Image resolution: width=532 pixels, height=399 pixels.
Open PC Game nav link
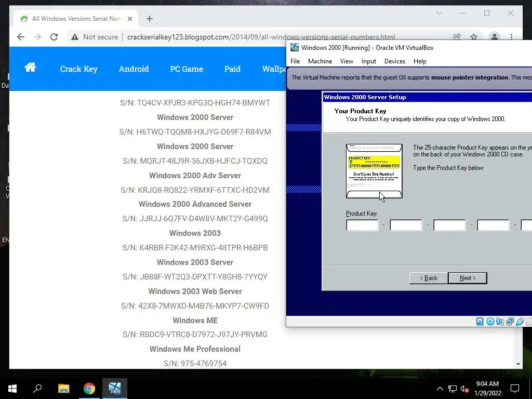tap(187, 69)
